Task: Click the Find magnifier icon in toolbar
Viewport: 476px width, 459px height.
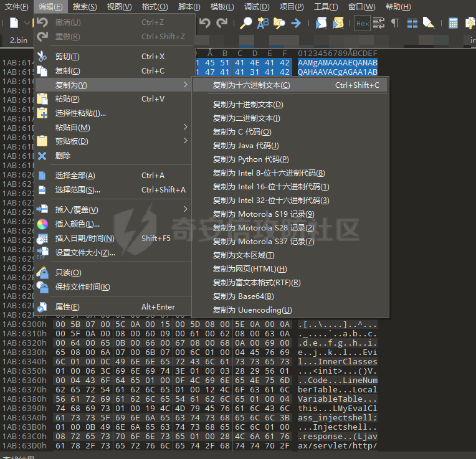Action: [x=246, y=23]
